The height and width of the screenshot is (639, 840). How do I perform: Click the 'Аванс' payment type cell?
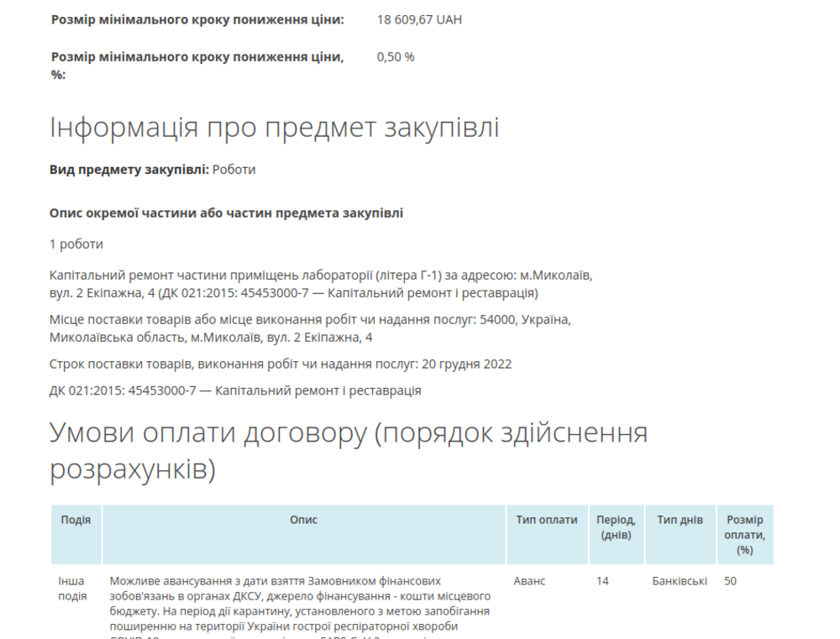coord(529,581)
